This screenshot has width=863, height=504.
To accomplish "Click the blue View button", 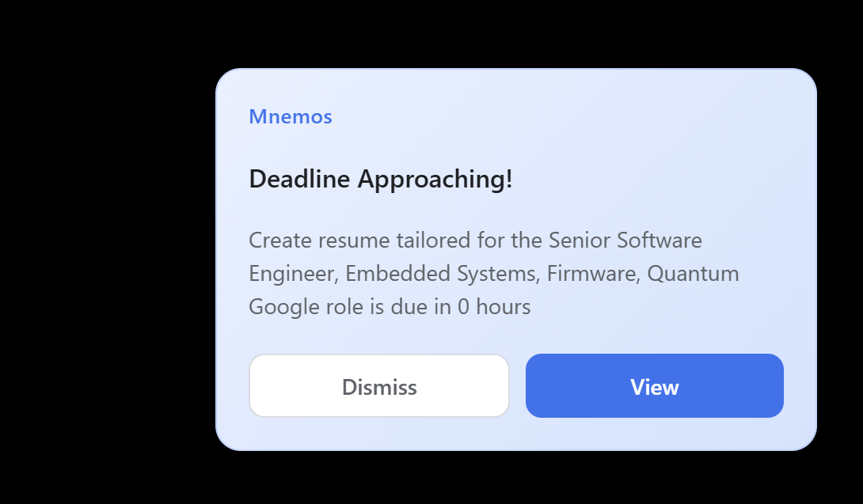I will point(655,385).
